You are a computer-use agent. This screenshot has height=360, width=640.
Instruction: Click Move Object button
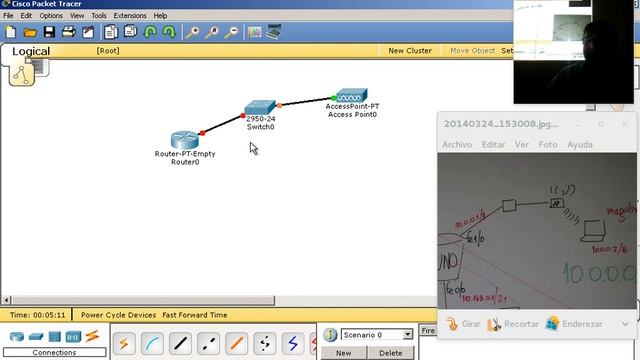click(x=472, y=51)
